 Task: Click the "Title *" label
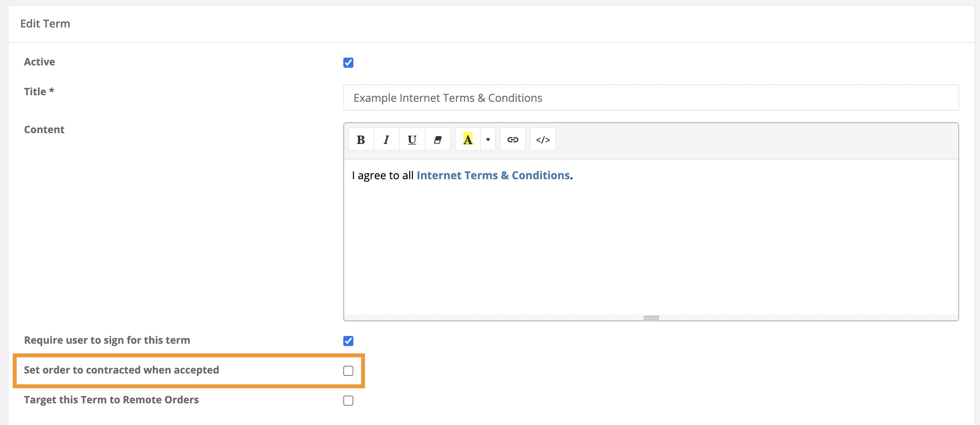point(38,91)
